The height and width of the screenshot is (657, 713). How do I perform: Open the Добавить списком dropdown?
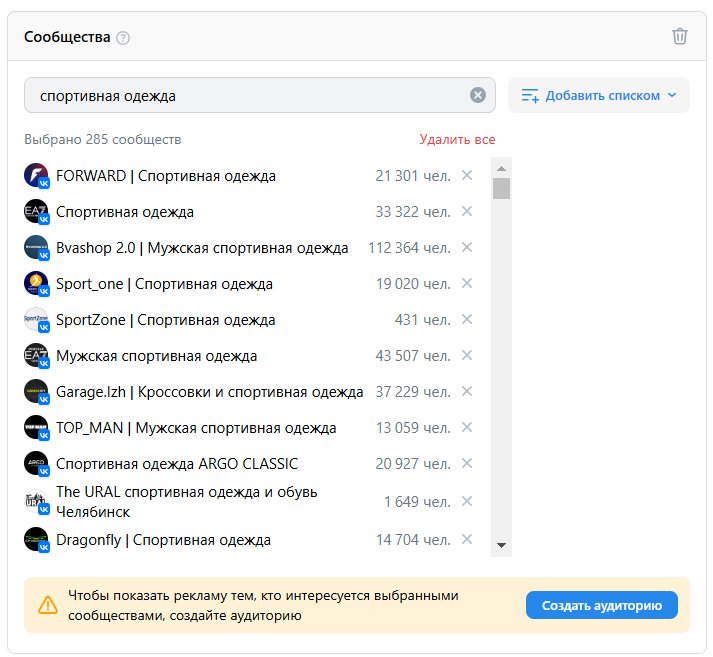[x=598, y=95]
